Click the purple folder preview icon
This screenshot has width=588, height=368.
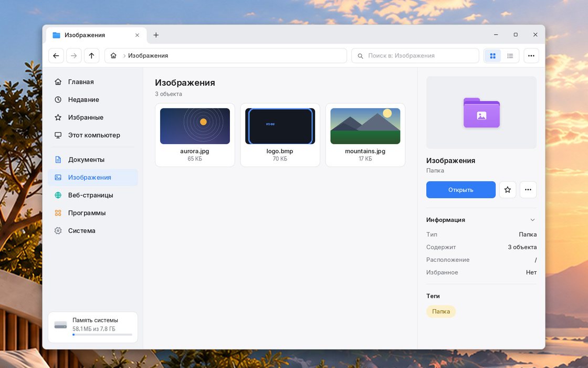coord(481,113)
